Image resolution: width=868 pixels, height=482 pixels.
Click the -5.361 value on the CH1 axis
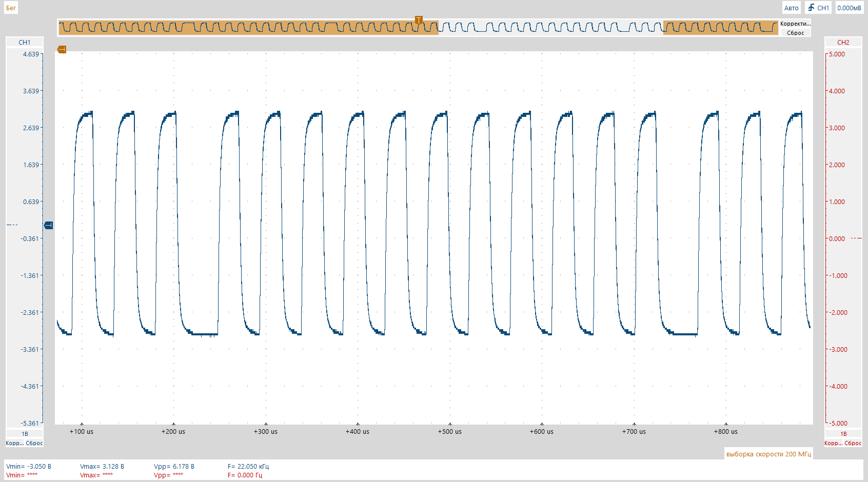(30, 423)
